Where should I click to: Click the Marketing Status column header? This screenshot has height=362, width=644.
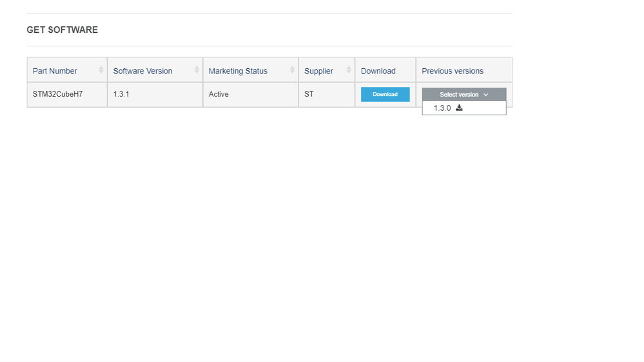click(251, 70)
